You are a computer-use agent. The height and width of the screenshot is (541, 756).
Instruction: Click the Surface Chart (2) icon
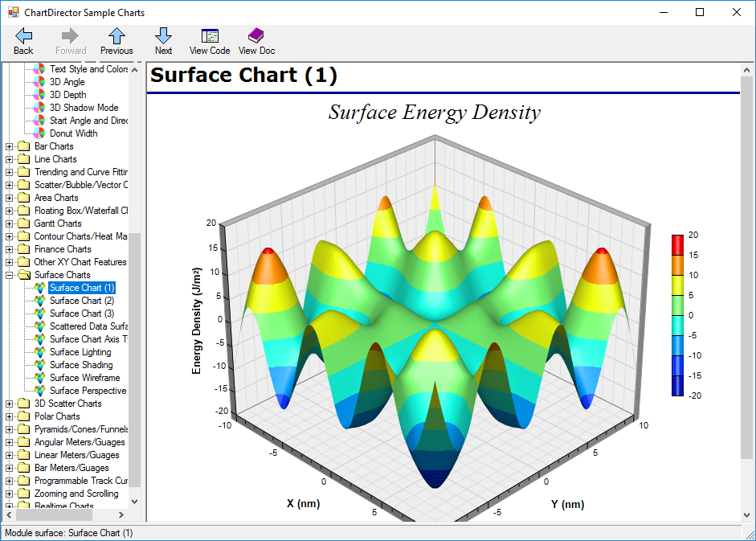[x=39, y=301]
